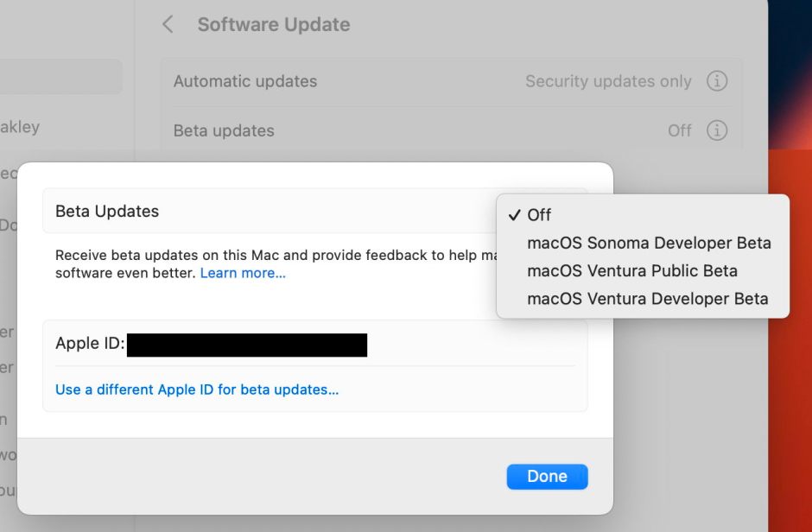Click the Apple ID label in dialog
The height and width of the screenshot is (532, 812).
90,344
